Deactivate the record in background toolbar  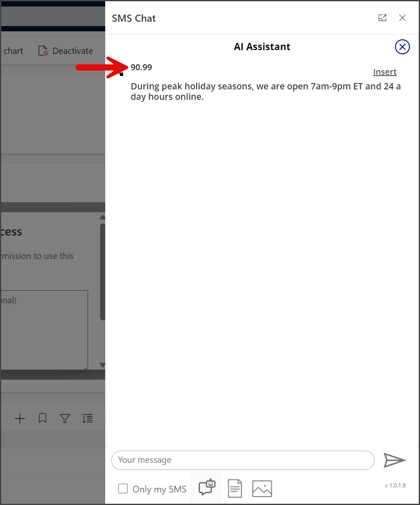point(66,51)
